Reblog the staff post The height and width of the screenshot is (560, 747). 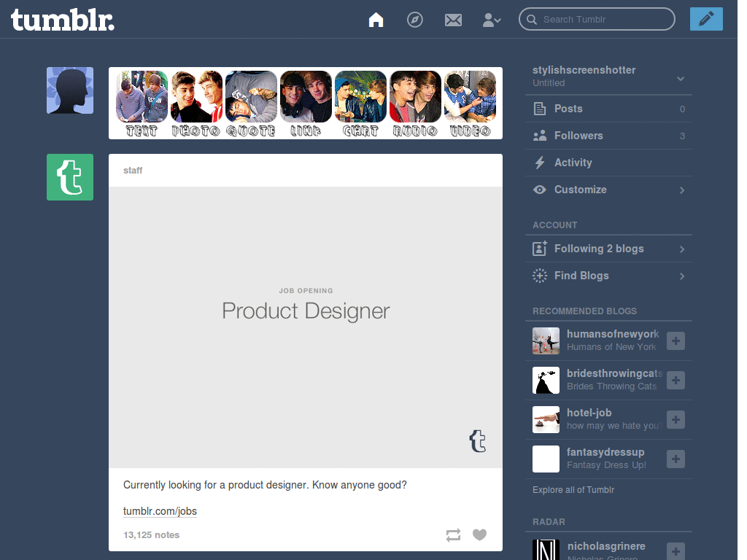pyautogui.click(x=453, y=534)
